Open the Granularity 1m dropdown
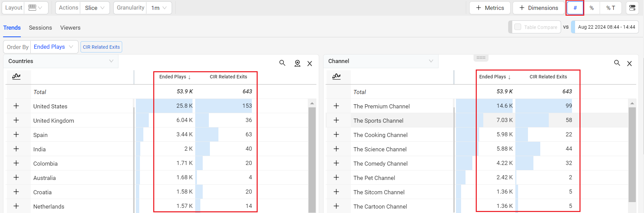This screenshot has height=213, width=644. point(159,7)
